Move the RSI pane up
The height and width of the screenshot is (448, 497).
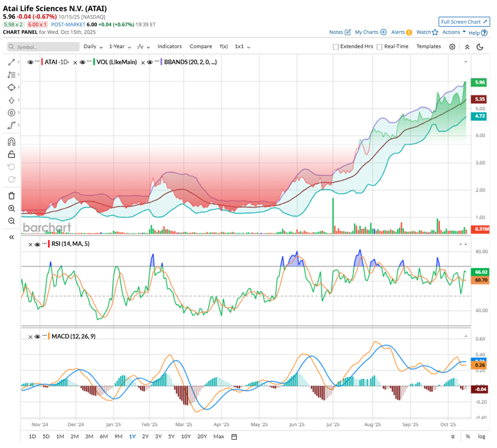point(461,245)
